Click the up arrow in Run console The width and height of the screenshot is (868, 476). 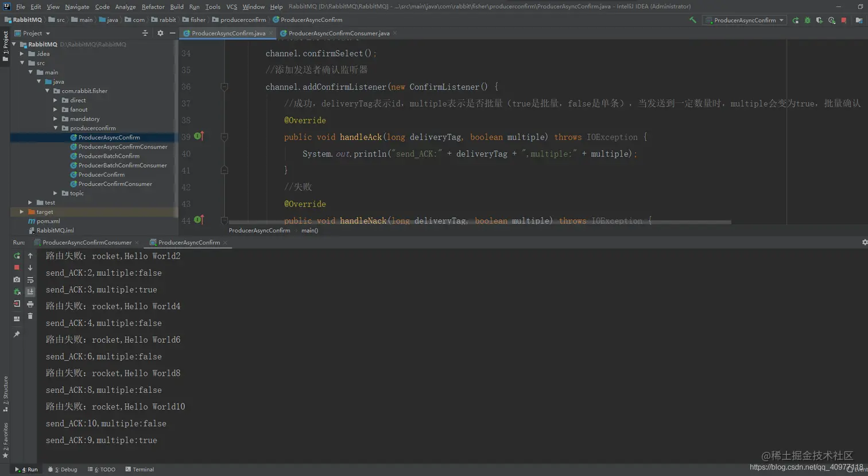click(x=30, y=256)
